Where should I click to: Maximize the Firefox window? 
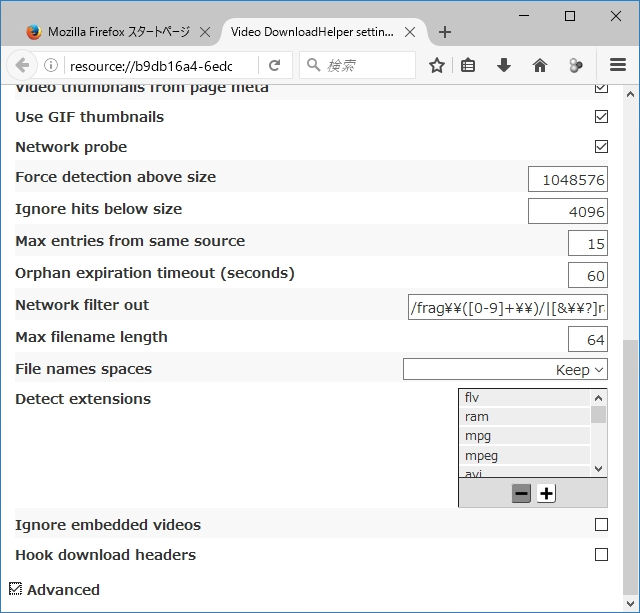[570, 16]
